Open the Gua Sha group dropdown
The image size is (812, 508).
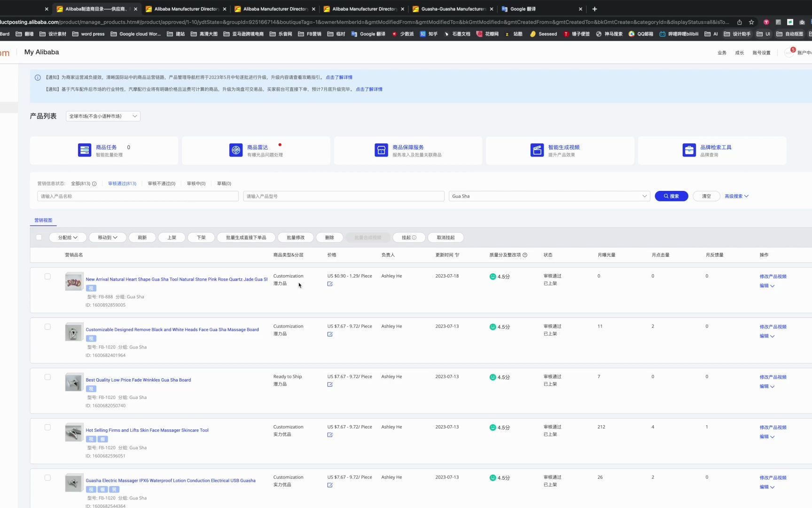549,196
